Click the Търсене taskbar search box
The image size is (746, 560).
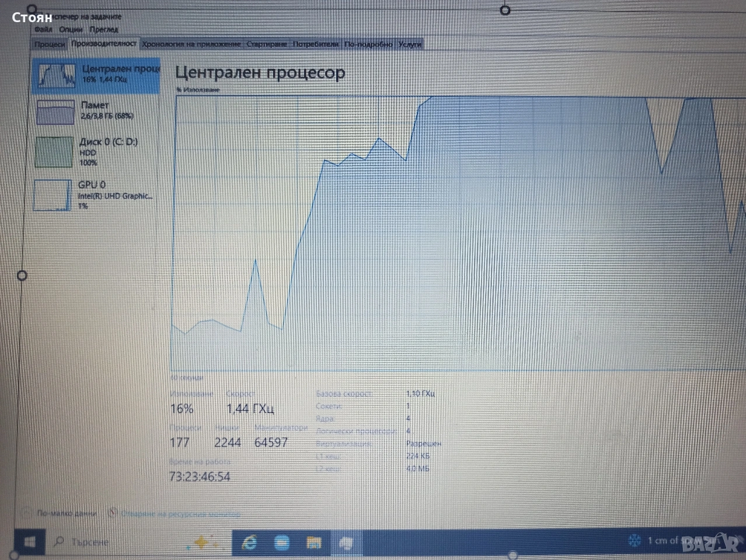coord(117,542)
